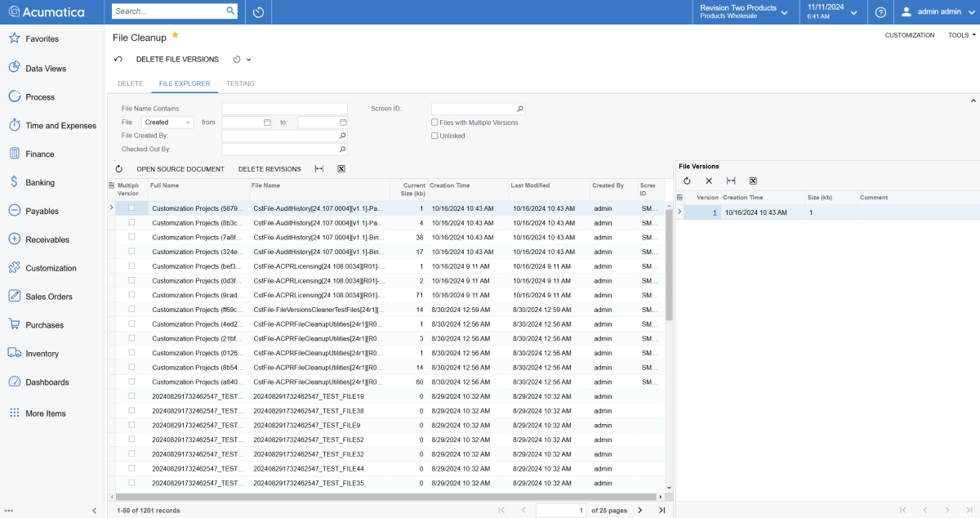The height and width of the screenshot is (518, 980).
Task: Click Delete File Versions button
Action: (x=177, y=59)
